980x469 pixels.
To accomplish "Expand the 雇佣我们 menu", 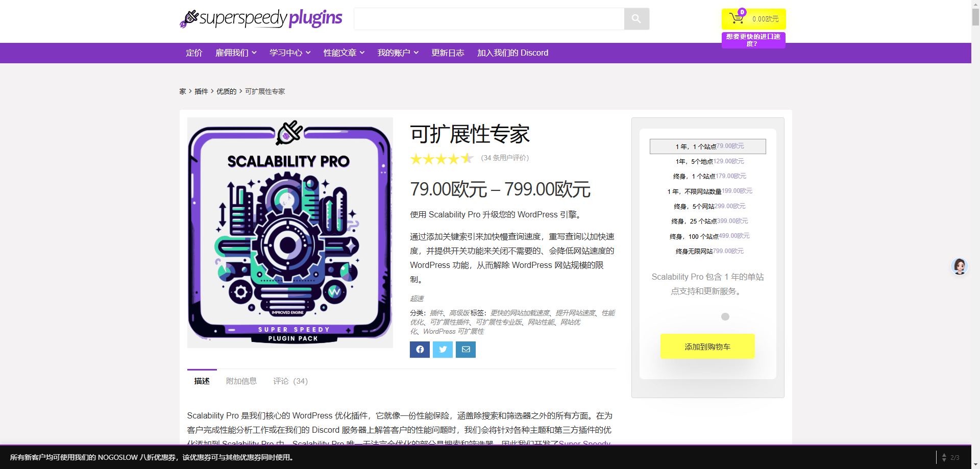I will point(236,53).
